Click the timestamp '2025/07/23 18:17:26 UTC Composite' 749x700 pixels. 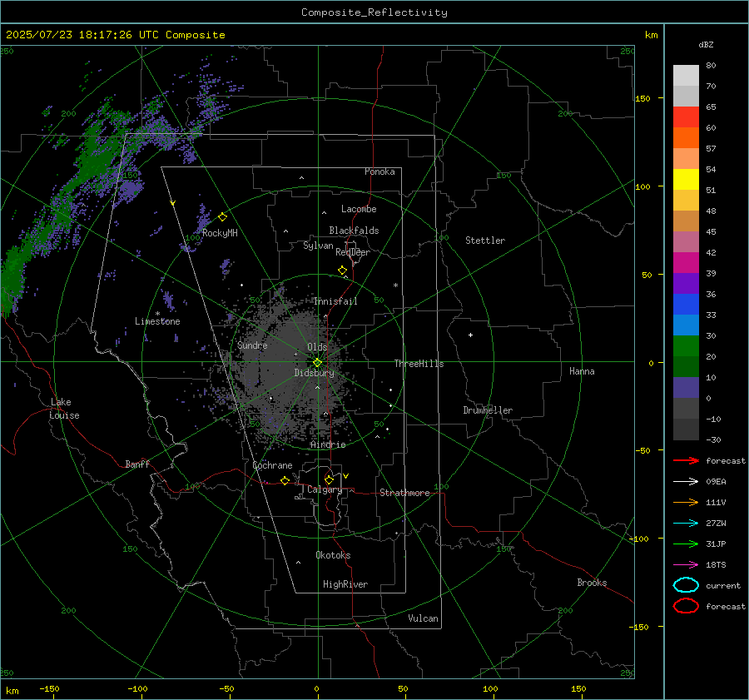[115, 35]
